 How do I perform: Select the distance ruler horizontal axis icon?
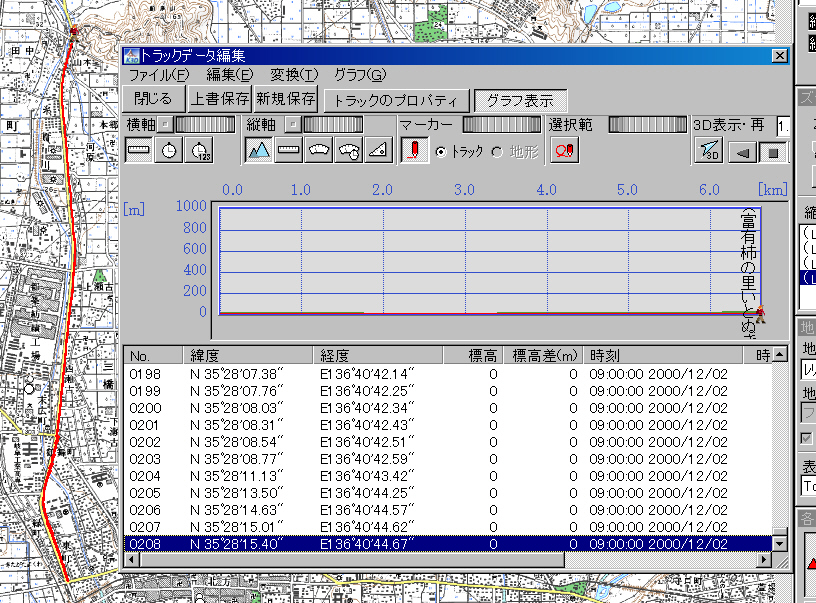pyautogui.click(x=139, y=150)
